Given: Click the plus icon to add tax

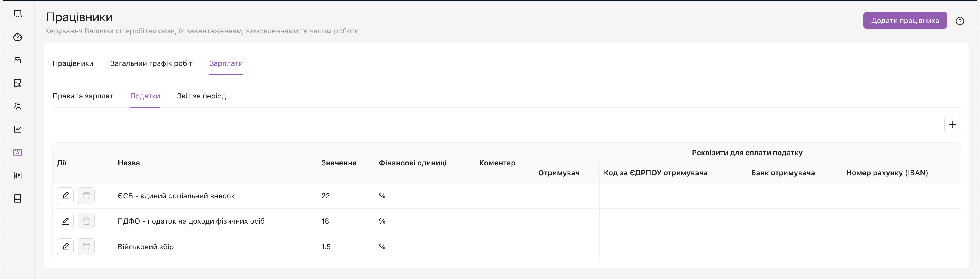Looking at the screenshot, I should pos(952,125).
